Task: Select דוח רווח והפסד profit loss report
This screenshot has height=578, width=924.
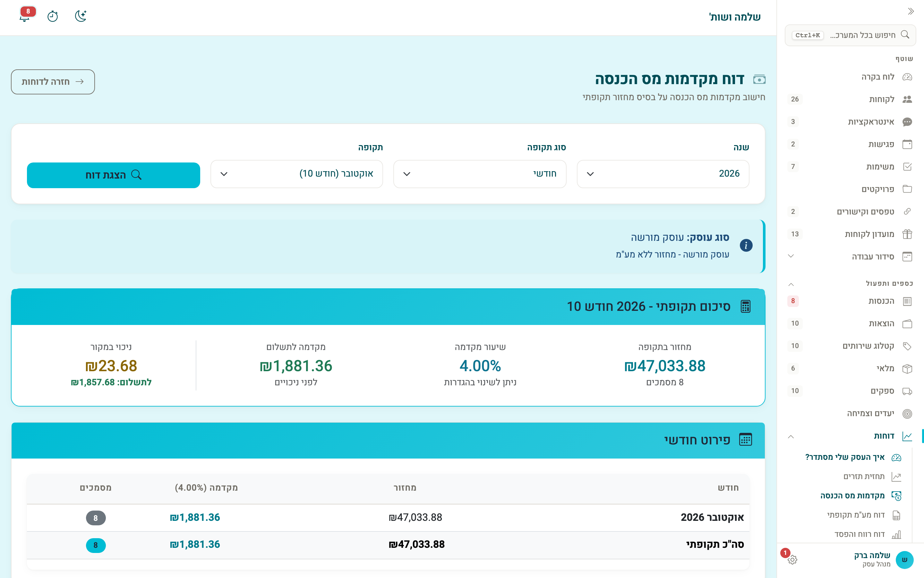Action: coord(853,534)
